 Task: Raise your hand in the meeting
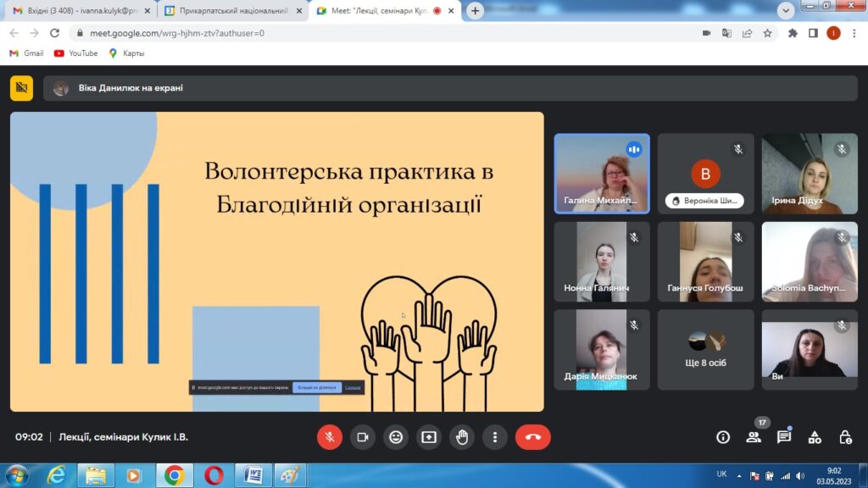pos(462,437)
